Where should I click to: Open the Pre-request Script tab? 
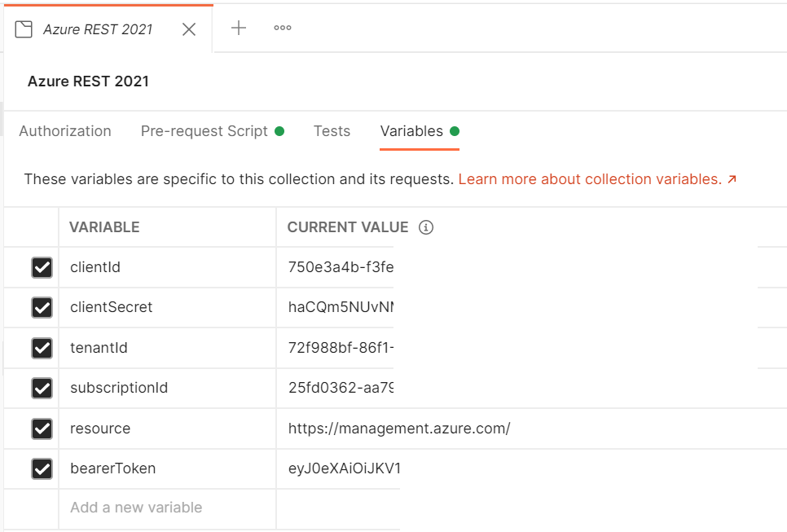tap(204, 131)
